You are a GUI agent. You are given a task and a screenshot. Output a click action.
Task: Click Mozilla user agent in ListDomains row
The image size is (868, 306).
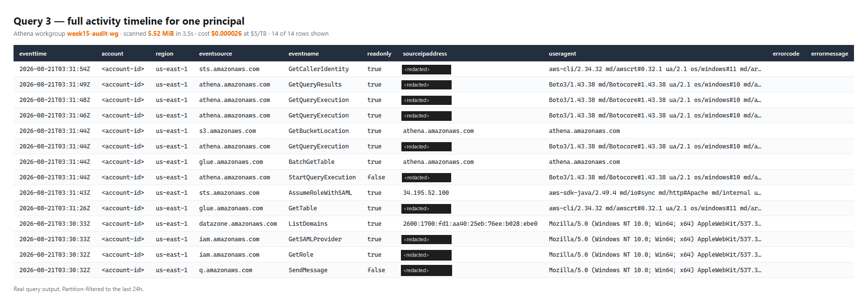(655, 224)
